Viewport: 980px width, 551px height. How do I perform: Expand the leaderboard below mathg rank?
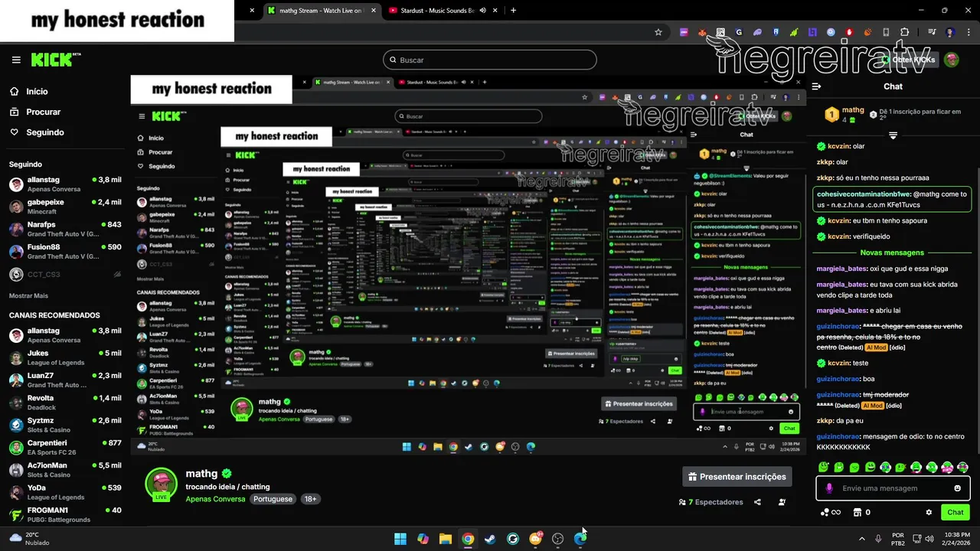click(x=893, y=135)
